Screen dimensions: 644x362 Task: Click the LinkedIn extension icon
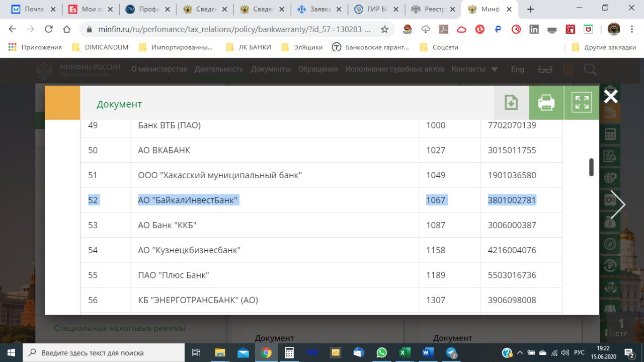[534, 29]
